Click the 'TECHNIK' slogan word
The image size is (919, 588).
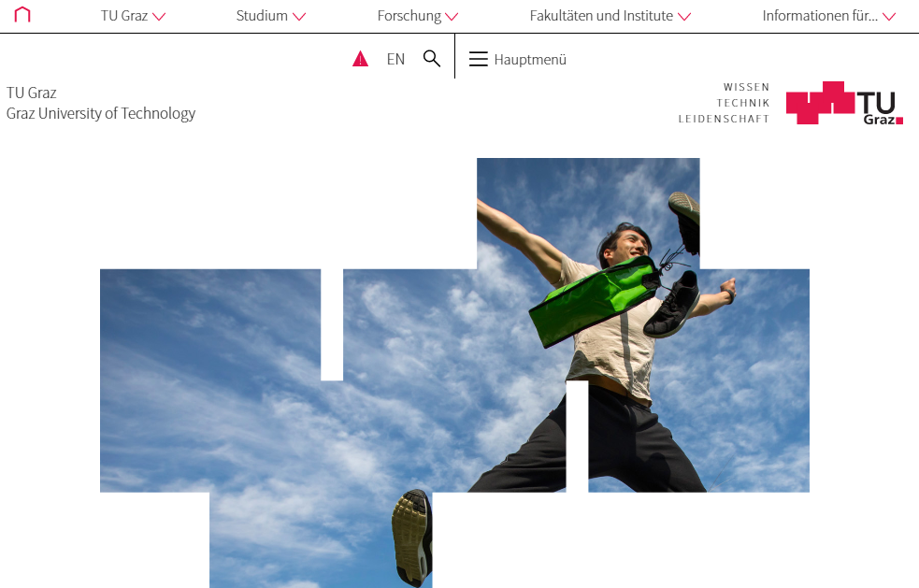(742, 103)
